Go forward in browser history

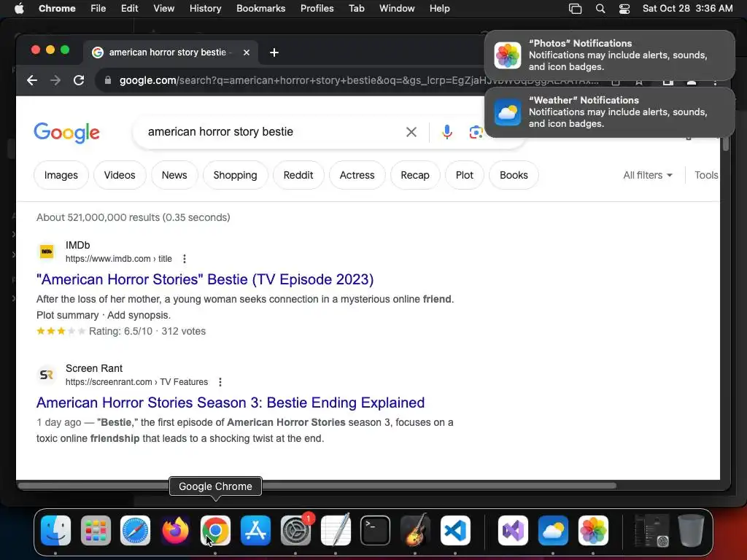(55, 80)
